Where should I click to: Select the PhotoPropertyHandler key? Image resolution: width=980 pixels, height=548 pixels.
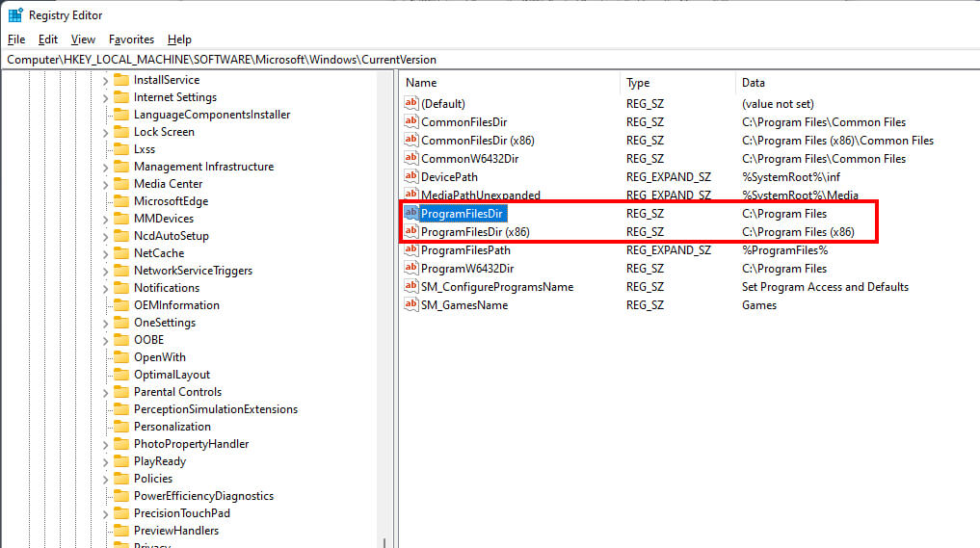click(191, 444)
